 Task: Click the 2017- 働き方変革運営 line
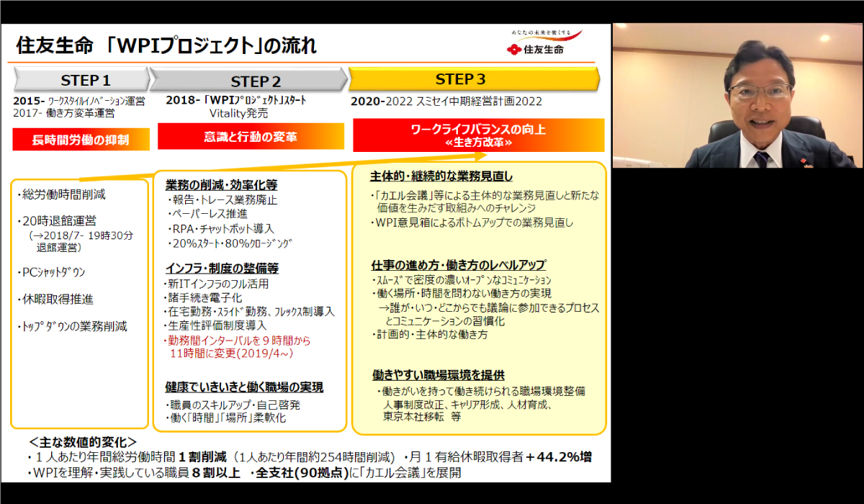[64, 113]
